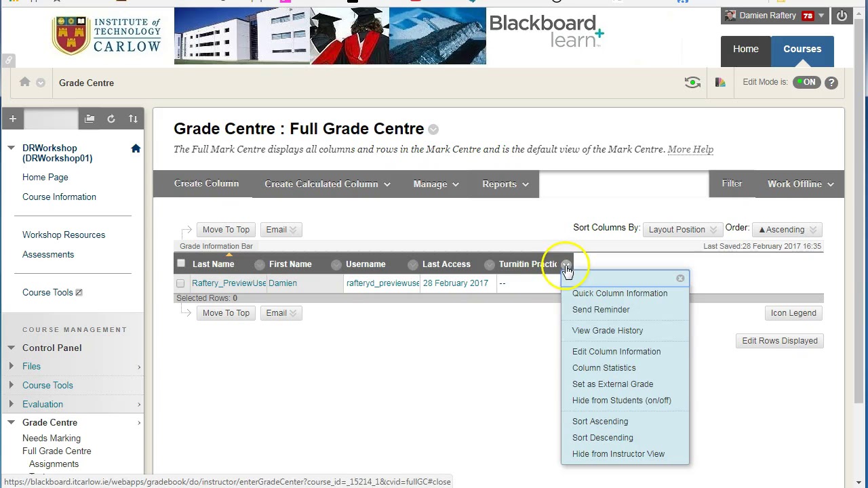Click the DRWorkshop course home icon

(136, 148)
